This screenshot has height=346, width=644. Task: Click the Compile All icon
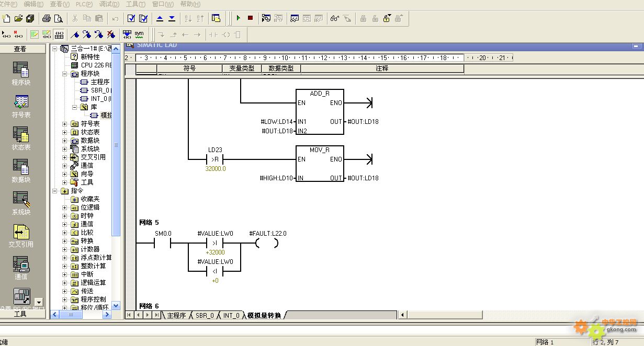pyautogui.click(x=143, y=18)
